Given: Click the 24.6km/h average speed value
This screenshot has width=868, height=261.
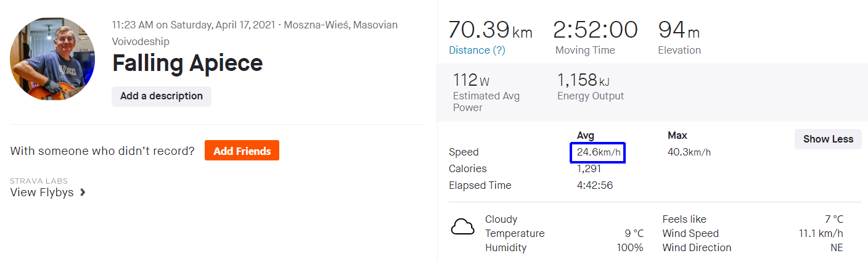Looking at the screenshot, I should coord(598,152).
